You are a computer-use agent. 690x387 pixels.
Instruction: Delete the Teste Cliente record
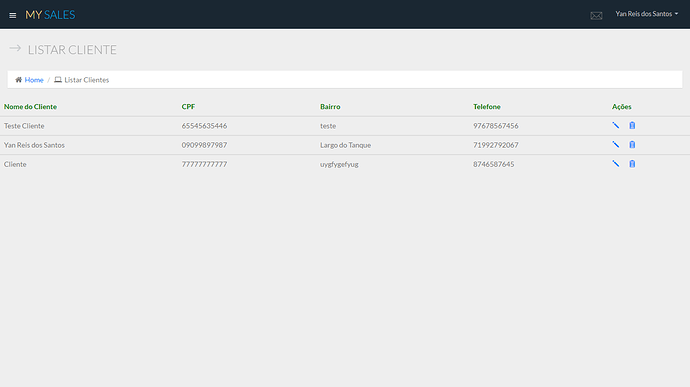pos(632,125)
